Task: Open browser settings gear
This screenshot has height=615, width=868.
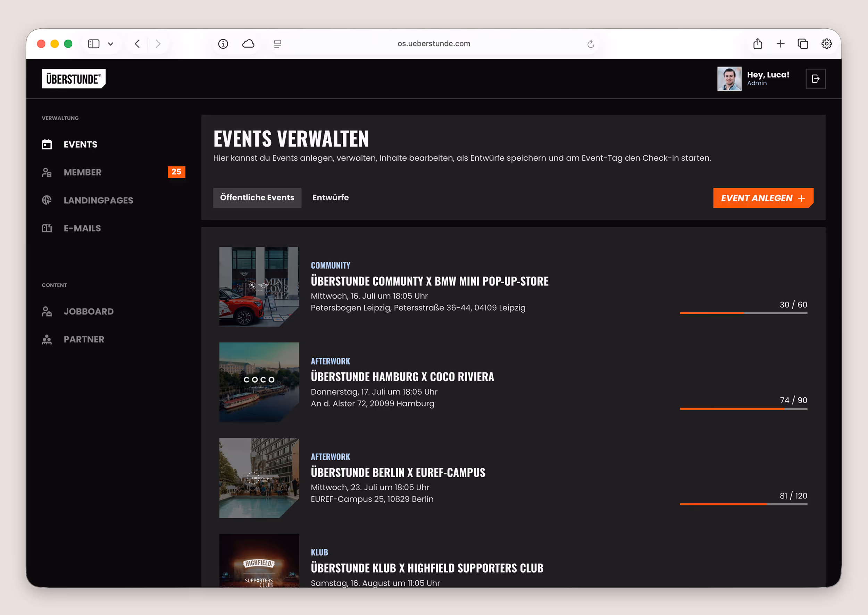Action: pyautogui.click(x=826, y=44)
